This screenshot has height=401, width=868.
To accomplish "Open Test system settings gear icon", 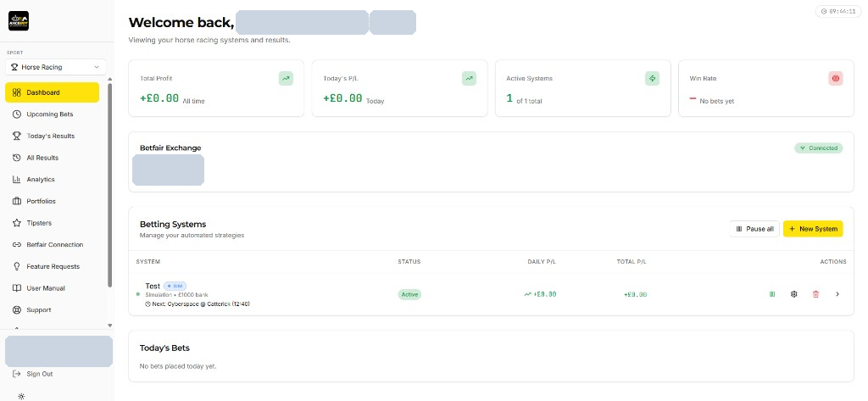I will (x=793, y=294).
